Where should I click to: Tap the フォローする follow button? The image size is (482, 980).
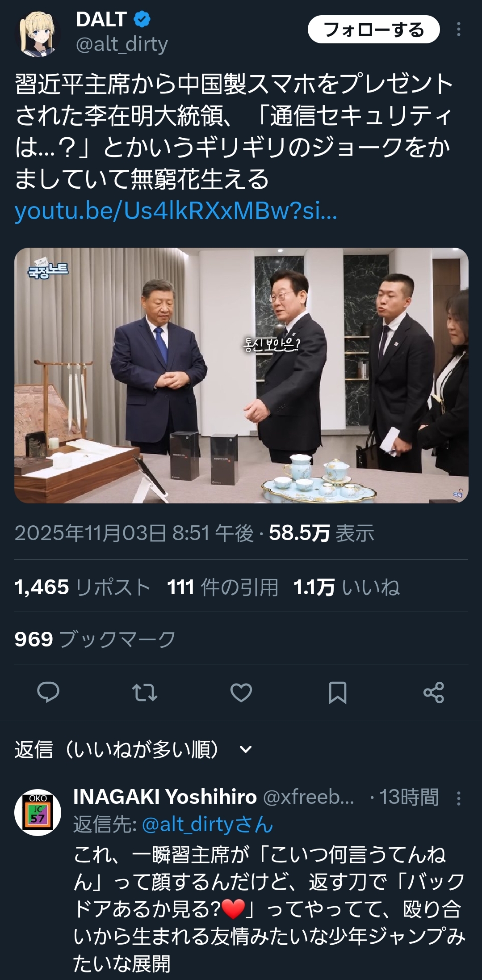coord(373,30)
